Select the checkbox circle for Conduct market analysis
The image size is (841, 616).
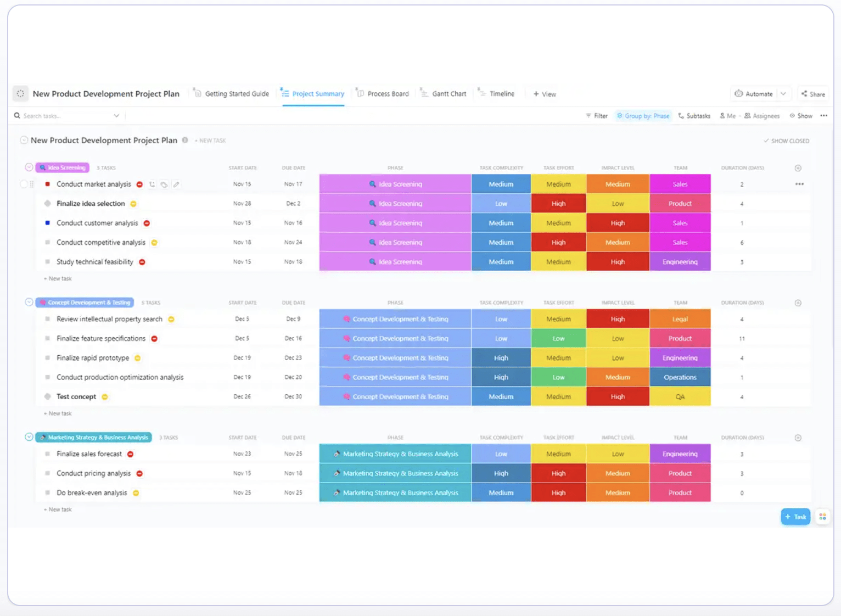[x=24, y=184]
